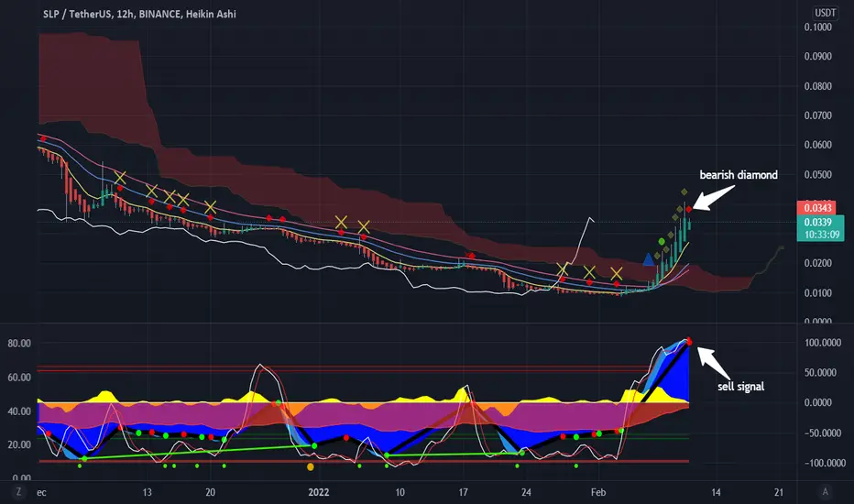Click the 14 date label on time axis
Image resolution: width=854 pixels, height=504 pixels.
716,493
